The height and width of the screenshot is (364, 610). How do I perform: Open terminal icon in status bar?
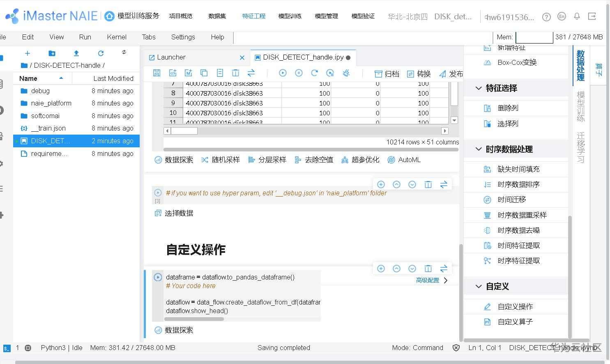[x=7, y=348]
